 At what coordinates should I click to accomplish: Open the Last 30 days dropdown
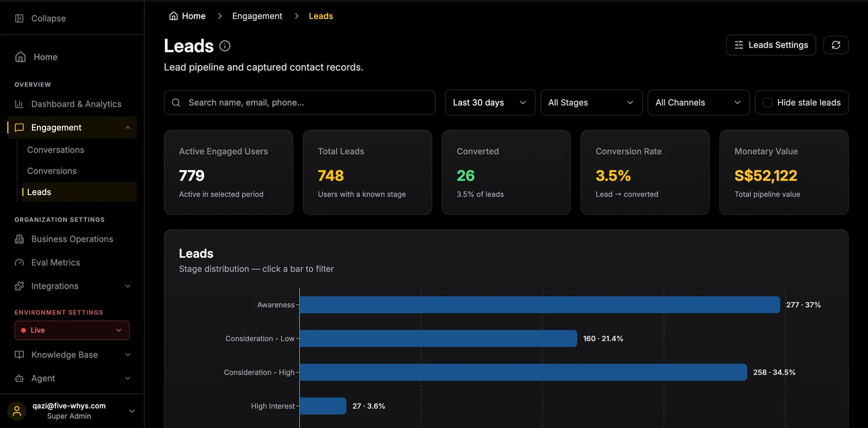[490, 103]
